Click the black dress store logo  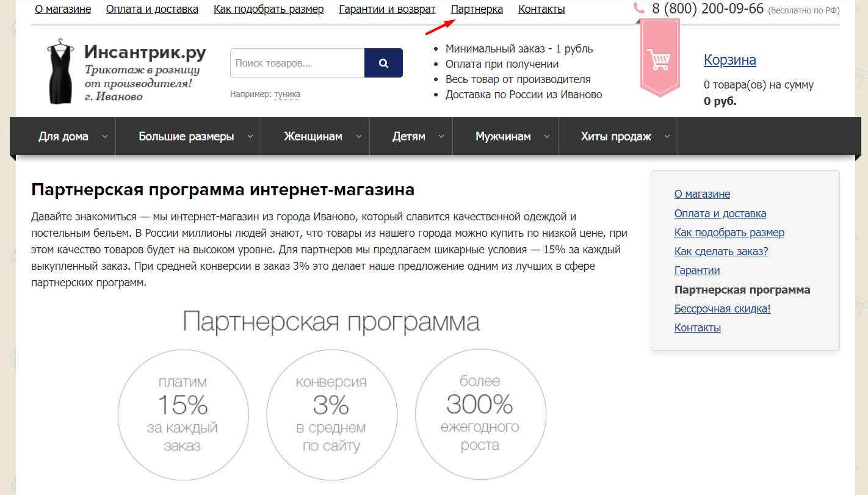[60, 71]
